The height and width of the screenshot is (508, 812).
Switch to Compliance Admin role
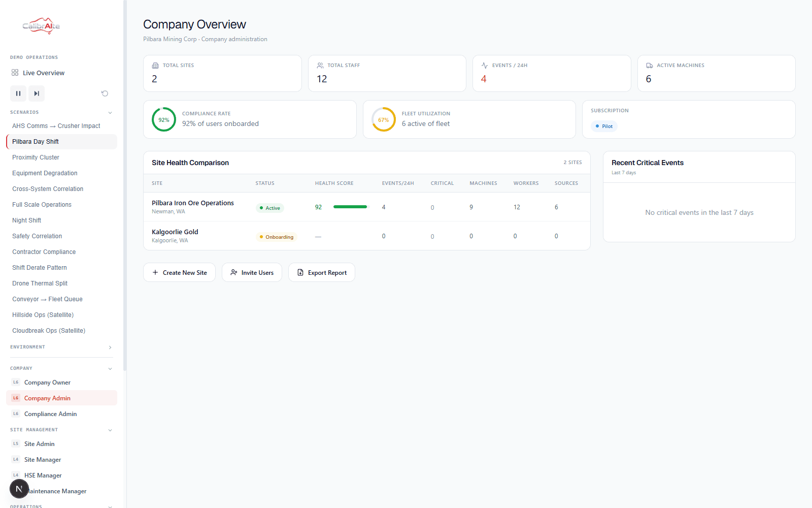[61, 414]
